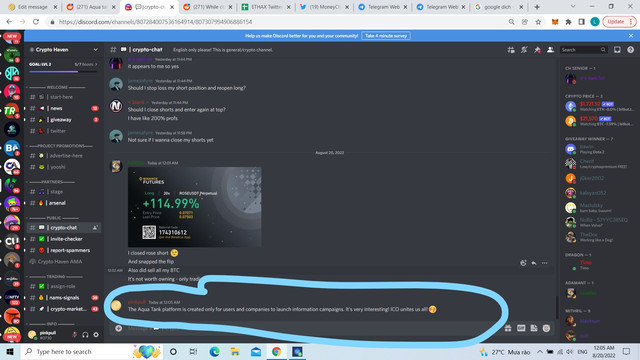Open the GIF picker
Screen dimensions: 640x360
(x=521, y=328)
